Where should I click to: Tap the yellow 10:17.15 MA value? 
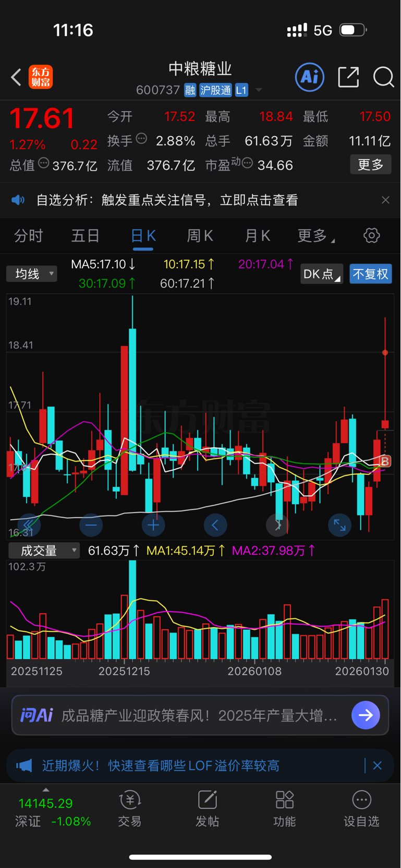[189, 264]
